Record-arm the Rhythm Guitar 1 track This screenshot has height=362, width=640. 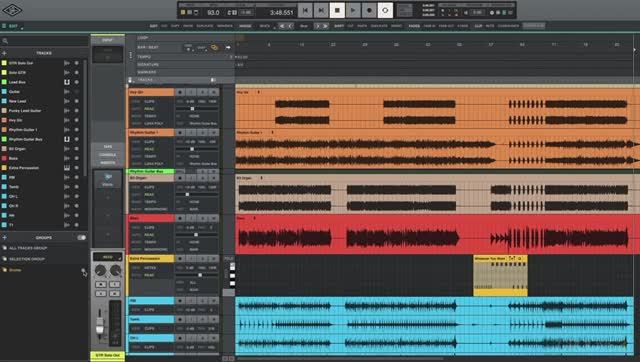click(180, 133)
